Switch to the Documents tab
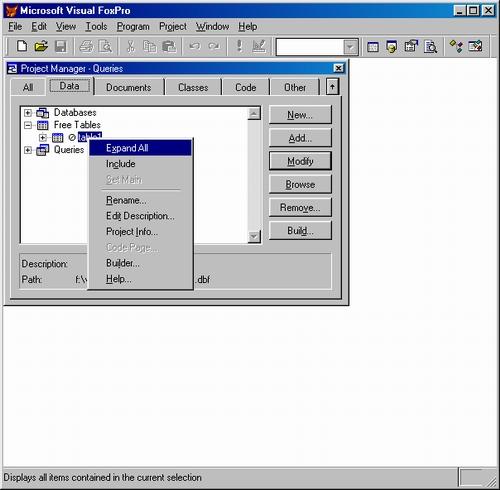This screenshot has width=500, height=490. point(129,87)
